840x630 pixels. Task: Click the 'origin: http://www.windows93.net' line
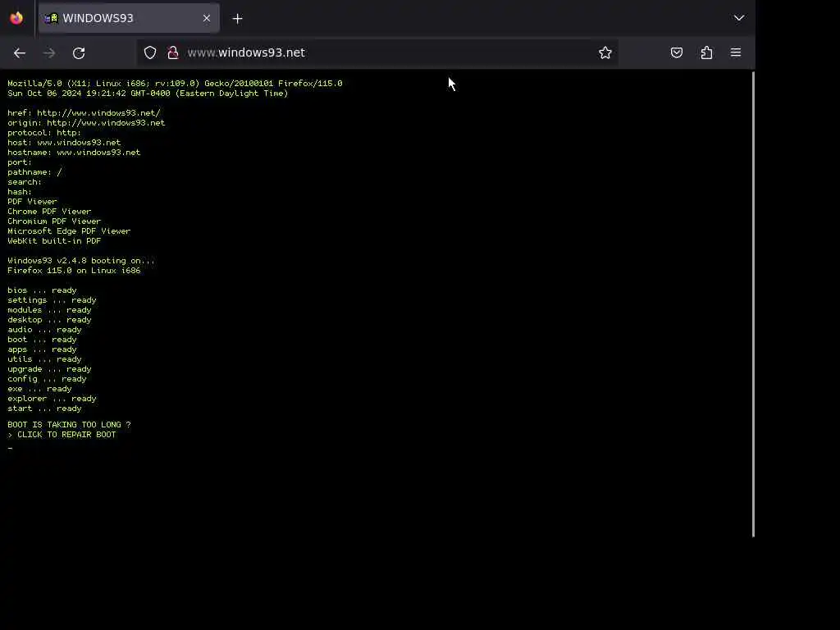click(x=86, y=123)
